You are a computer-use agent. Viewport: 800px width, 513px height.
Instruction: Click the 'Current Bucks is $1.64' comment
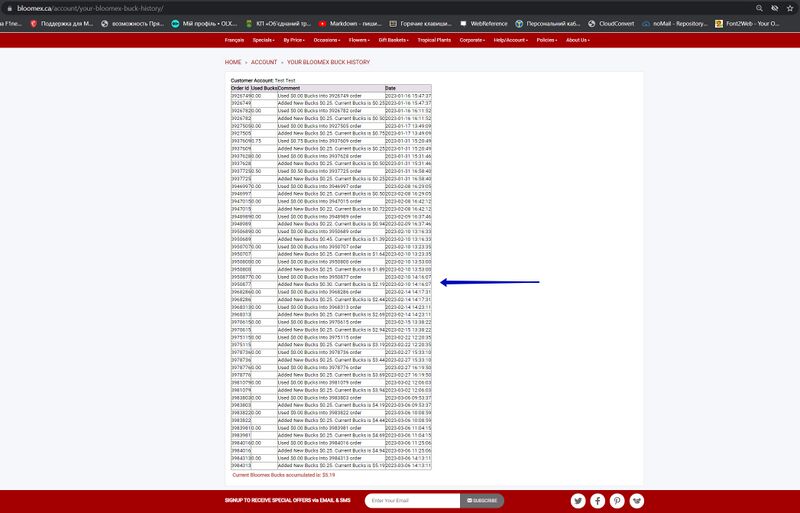[331, 254]
